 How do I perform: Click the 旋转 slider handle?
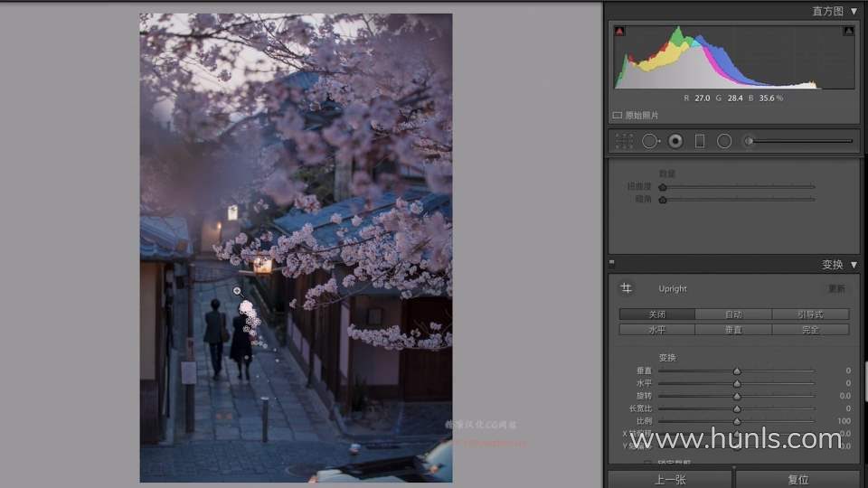(x=737, y=396)
